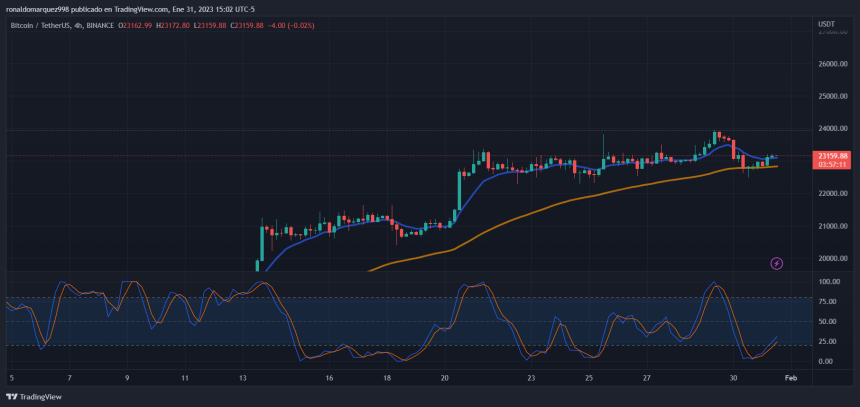Click the open value O23162.99

[135, 25]
